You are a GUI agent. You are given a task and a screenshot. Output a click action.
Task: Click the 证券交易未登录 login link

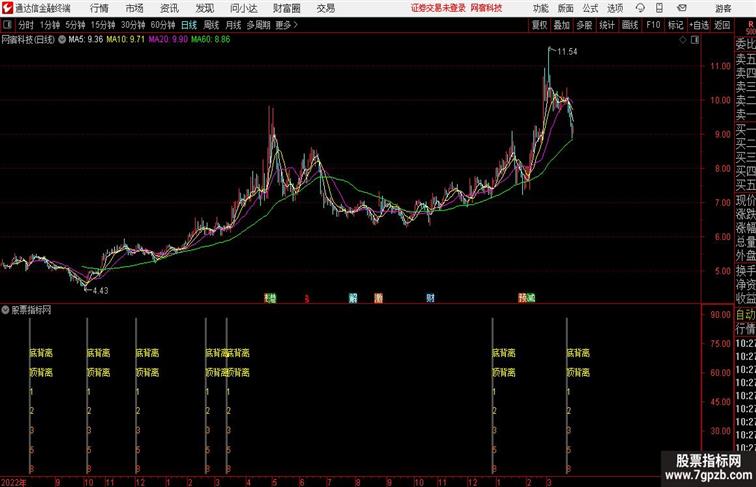[x=438, y=8]
